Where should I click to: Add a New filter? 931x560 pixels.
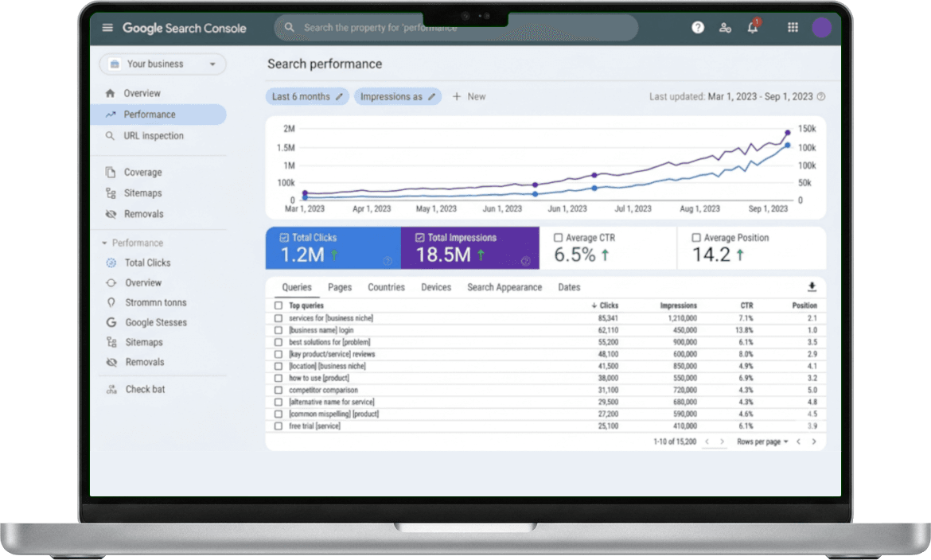click(469, 97)
